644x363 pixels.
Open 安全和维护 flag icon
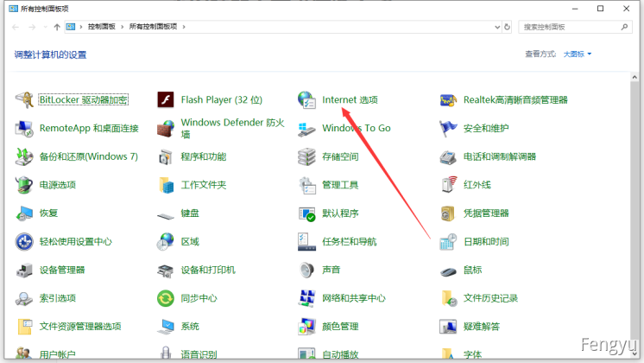(x=448, y=128)
